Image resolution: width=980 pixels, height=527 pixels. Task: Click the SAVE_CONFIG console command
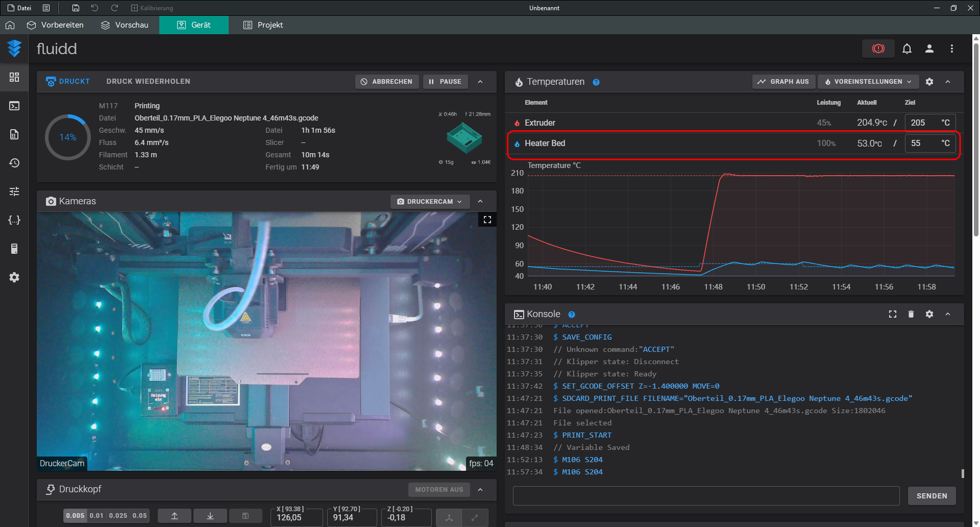pyautogui.click(x=586, y=337)
